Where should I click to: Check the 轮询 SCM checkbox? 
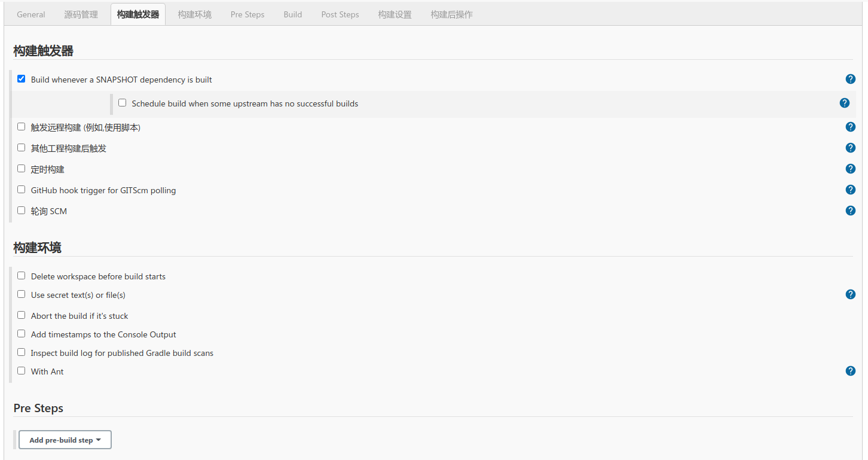click(22, 211)
